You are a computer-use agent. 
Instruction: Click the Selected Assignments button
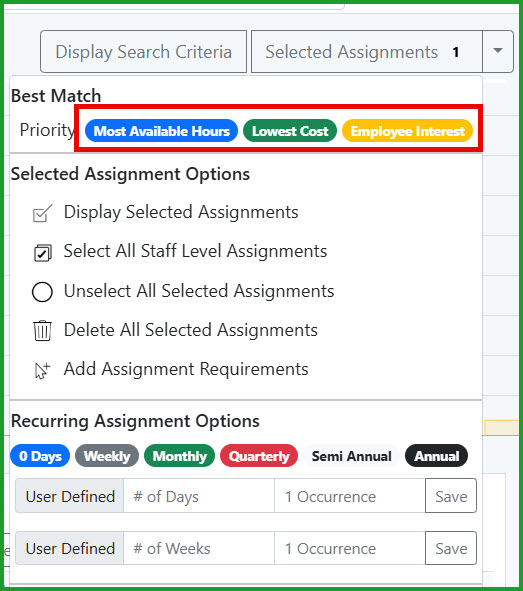click(367, 52)
